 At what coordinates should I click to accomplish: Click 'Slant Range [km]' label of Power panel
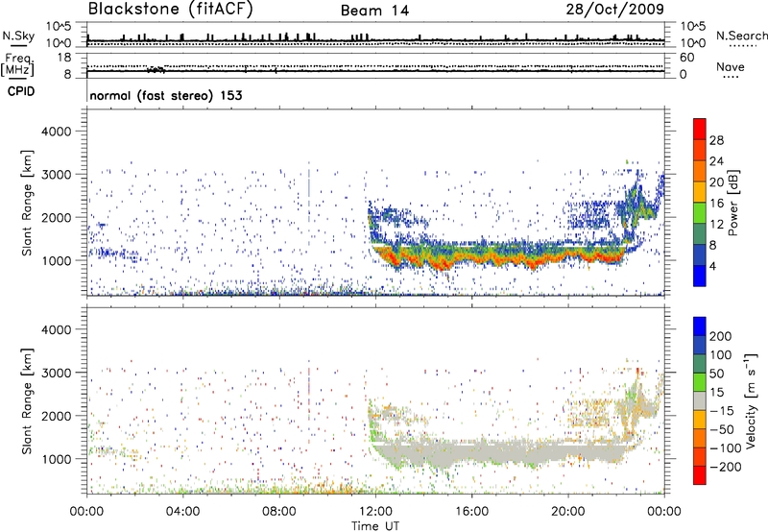(27, 203)
